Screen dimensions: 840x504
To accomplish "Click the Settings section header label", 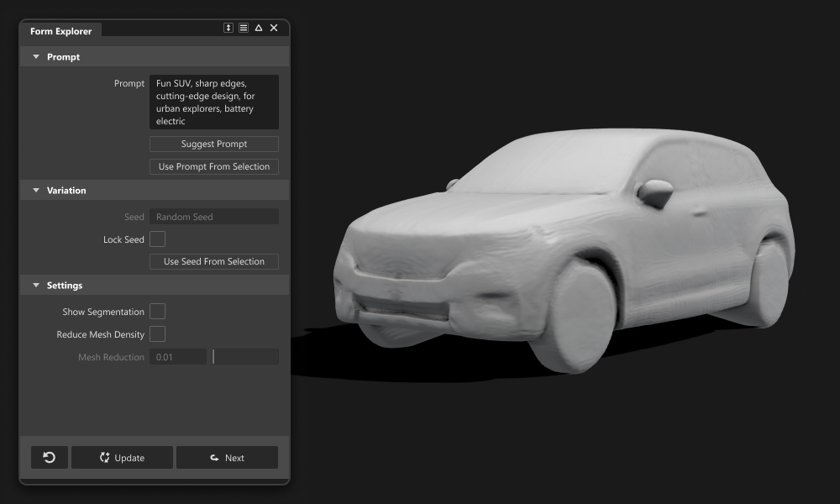I will click(x=64, y=285).
